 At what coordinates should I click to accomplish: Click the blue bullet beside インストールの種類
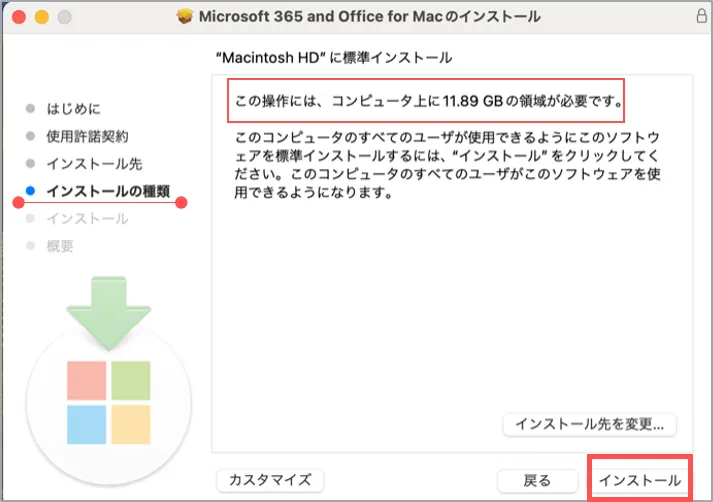30,191
